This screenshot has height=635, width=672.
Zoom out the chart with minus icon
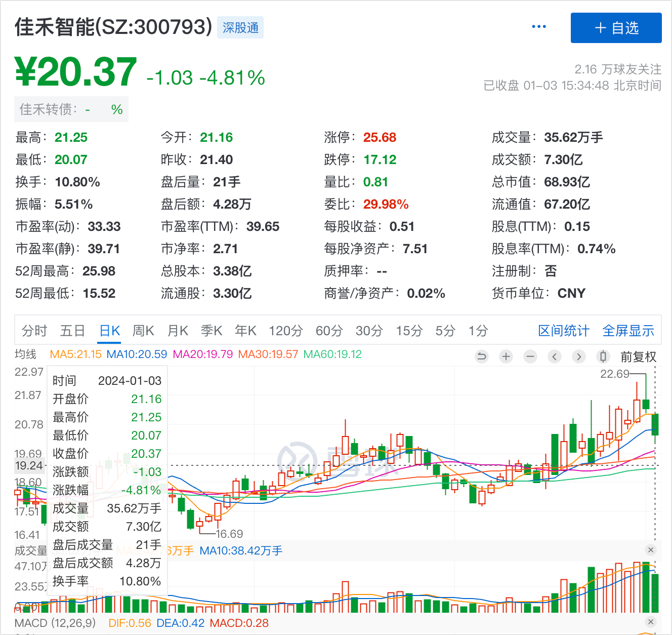[x=530, y=356]
